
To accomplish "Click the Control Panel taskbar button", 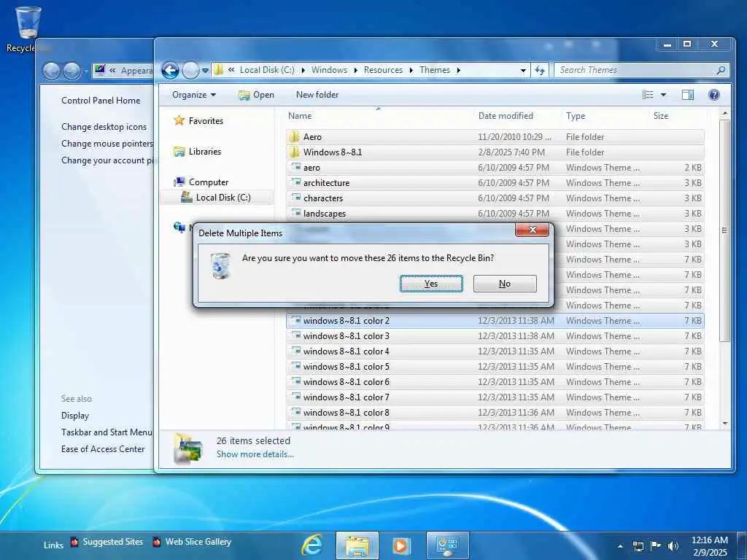I will pyautogui.click(x=447, y=545).
